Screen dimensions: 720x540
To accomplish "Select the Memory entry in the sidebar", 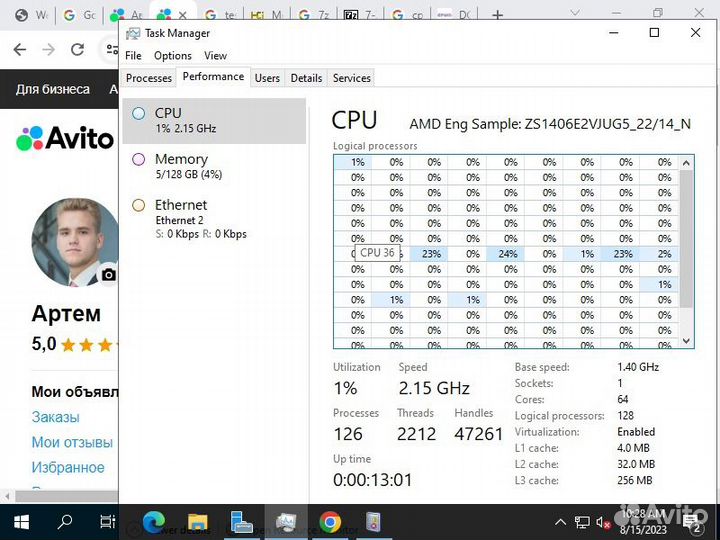I will [x=214, y=166].
